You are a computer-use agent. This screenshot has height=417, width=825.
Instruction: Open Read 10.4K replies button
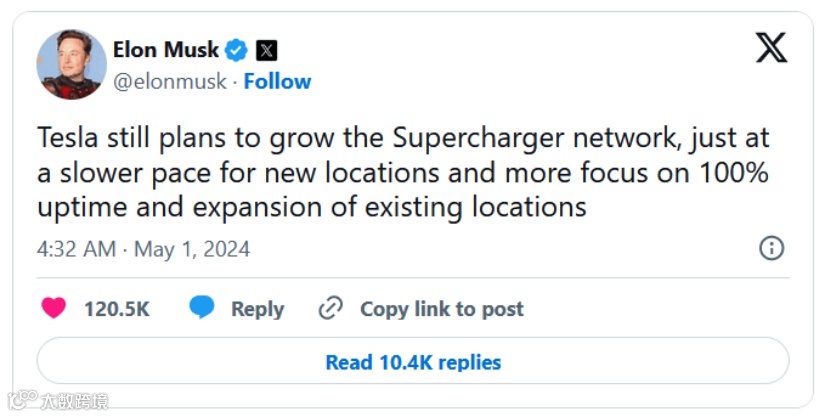pos(413,362)
